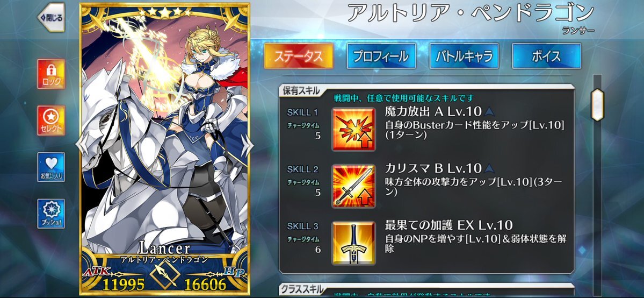Select the ステータス tab
Viewport: 644px width, 298px height.
[x=299, y=55]
